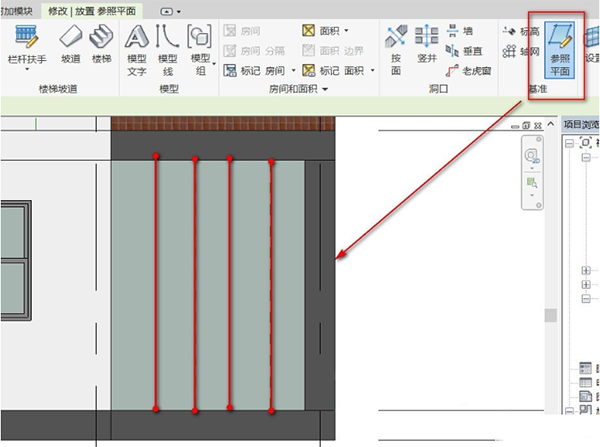The image size is (600, 447).
Task: Open the ribbon display options dropdown arrow
Action: pos(179,12)
